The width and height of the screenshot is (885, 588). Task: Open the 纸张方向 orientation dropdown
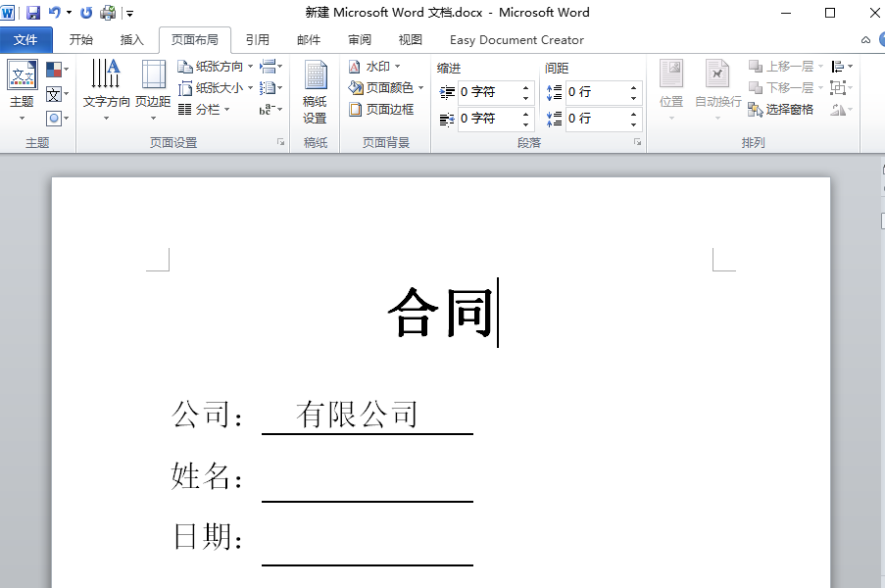215,67
